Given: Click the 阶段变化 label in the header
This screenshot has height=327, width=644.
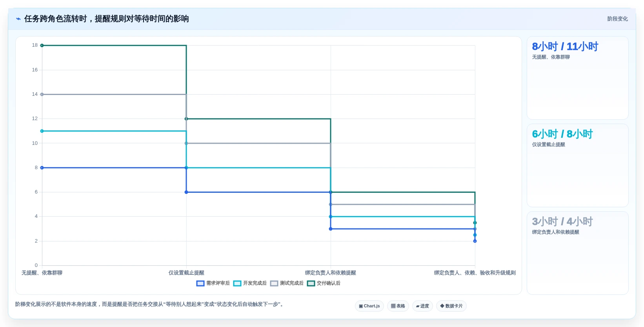Looking at the screenshot, I should pos(617,19).
